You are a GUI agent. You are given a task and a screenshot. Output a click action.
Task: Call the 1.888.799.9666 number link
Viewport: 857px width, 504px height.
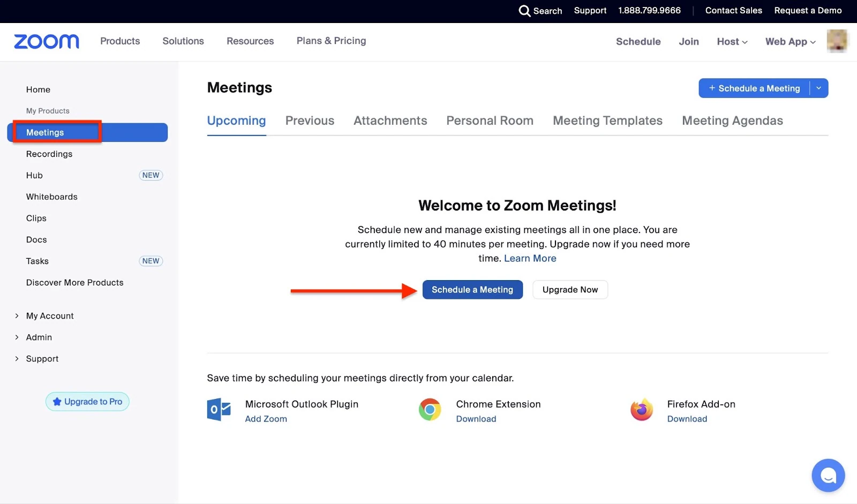(x=650, y=11)
